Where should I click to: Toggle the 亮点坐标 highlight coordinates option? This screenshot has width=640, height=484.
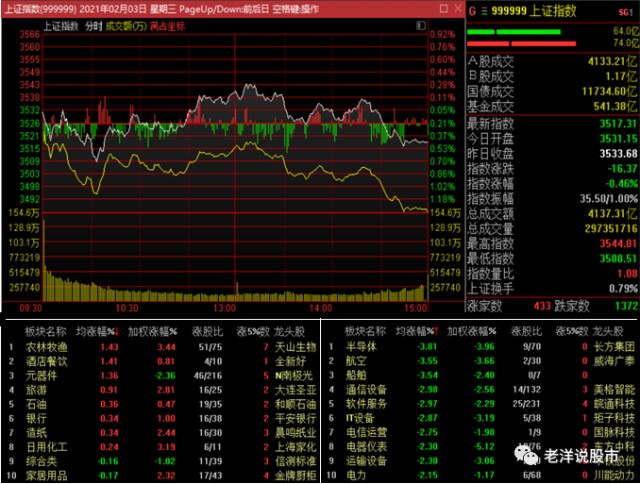pos(167,23)
